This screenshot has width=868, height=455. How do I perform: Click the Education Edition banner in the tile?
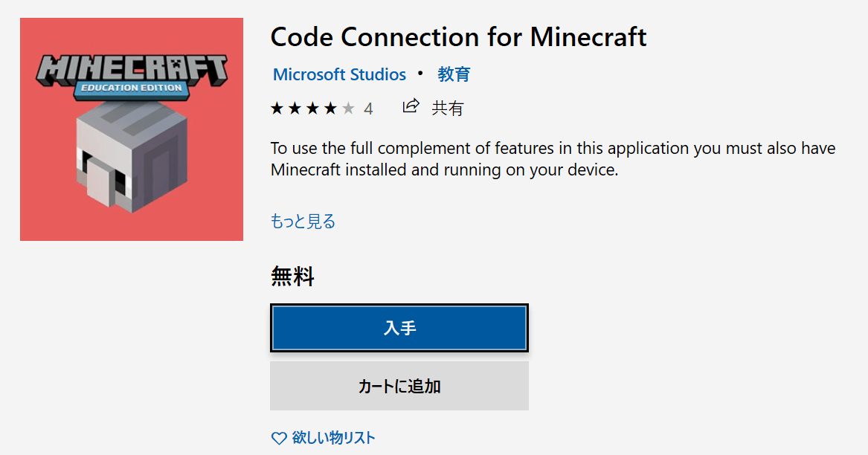[x=131, y=88]
